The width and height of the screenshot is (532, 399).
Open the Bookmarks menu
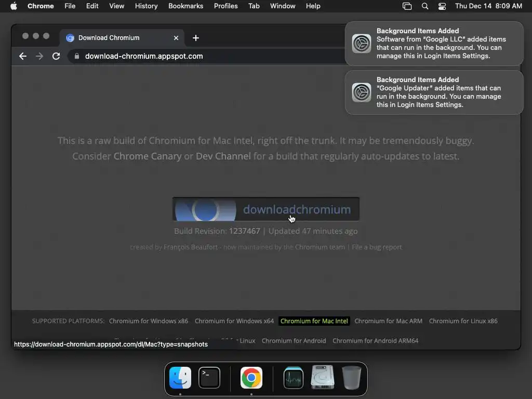click(185, 6)
